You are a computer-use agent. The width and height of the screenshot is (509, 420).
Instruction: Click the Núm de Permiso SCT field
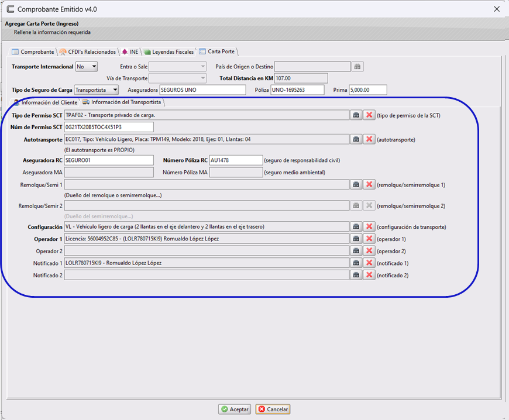coord(109,127)
